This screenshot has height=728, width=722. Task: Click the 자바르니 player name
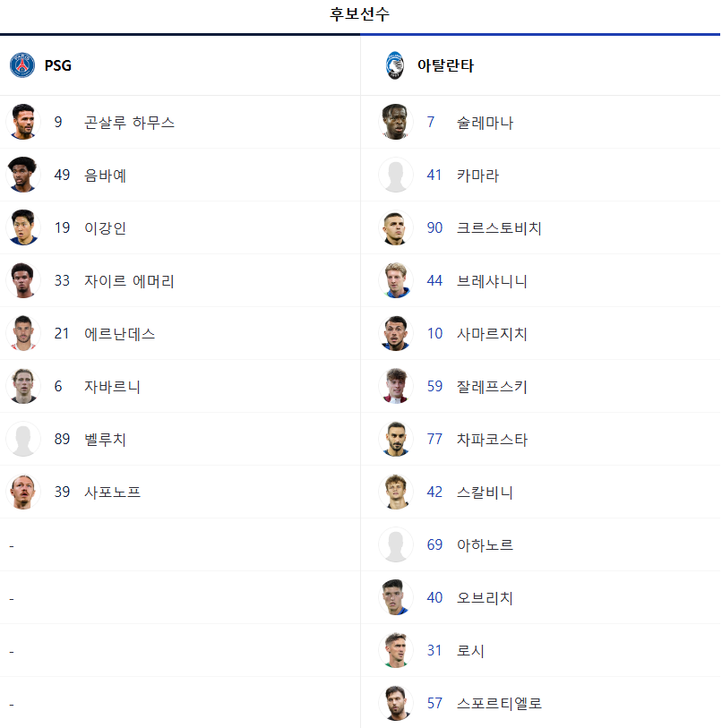(112, 386)
